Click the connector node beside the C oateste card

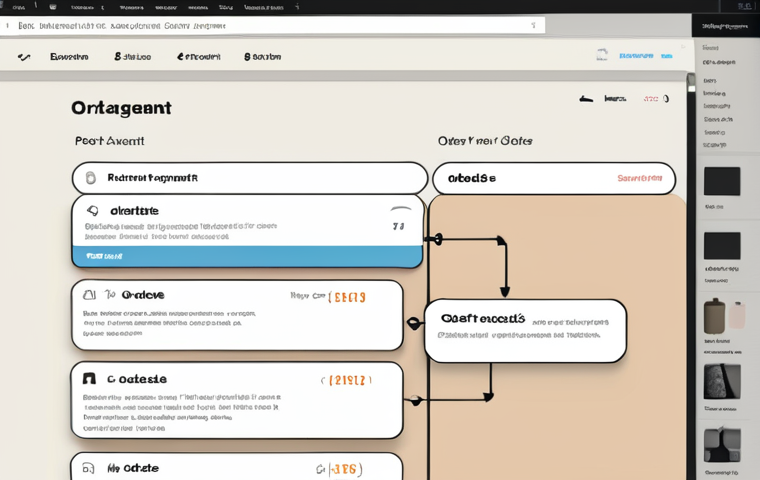pyautogui.click(x=415, y=400)
